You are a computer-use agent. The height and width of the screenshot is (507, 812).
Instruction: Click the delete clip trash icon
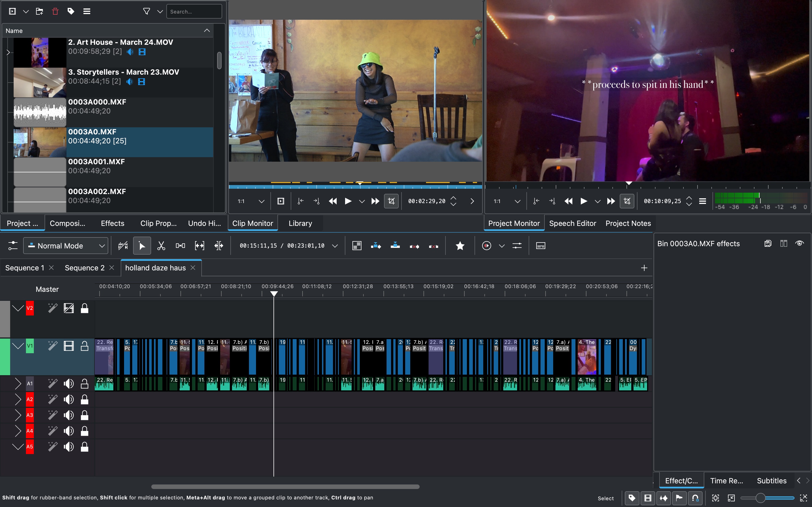tap(55, 11)
